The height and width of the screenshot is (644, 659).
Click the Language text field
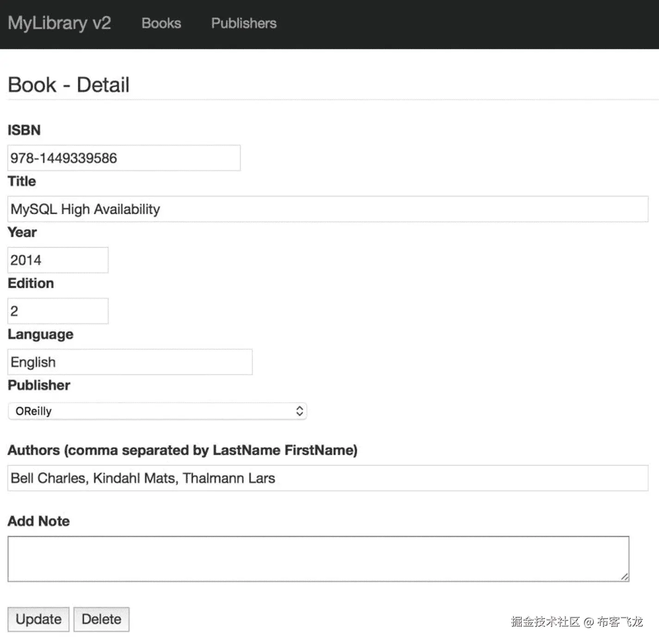click(x=130, y=362)
